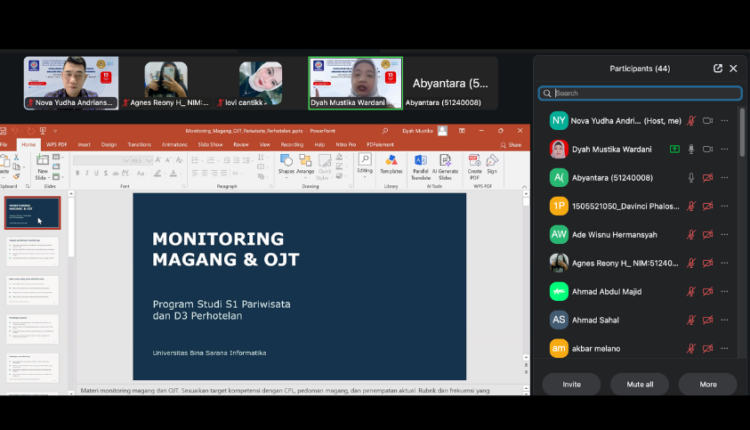Open the Animations ribbon tab

175,144
